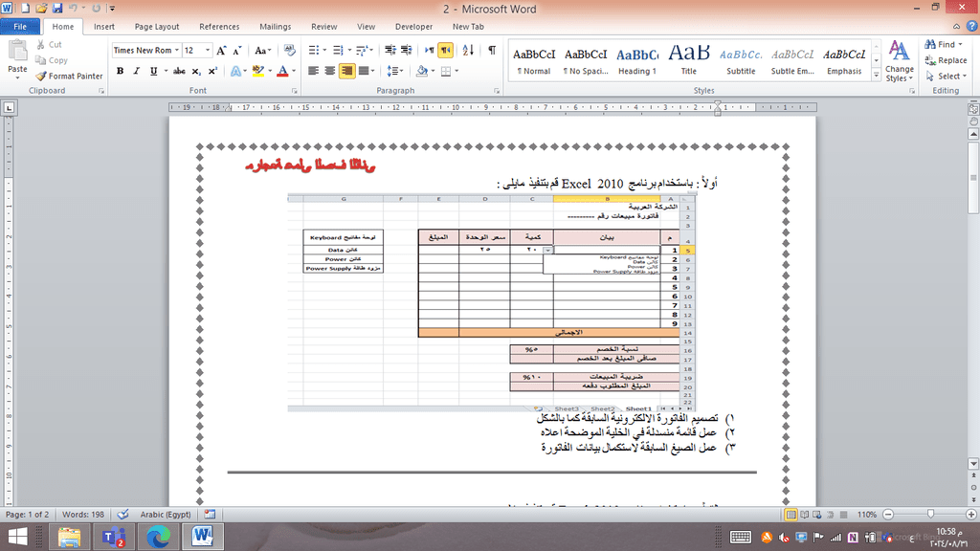Click the Sort icon in Paragraph group
Screen dimensions: 980x551
click(468, 50)
